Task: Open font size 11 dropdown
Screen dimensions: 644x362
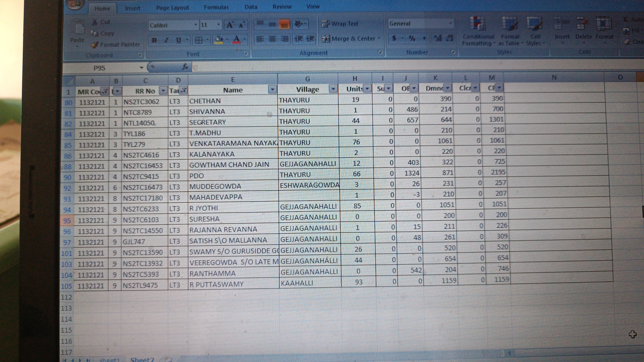Action: (x=218, y=25)
